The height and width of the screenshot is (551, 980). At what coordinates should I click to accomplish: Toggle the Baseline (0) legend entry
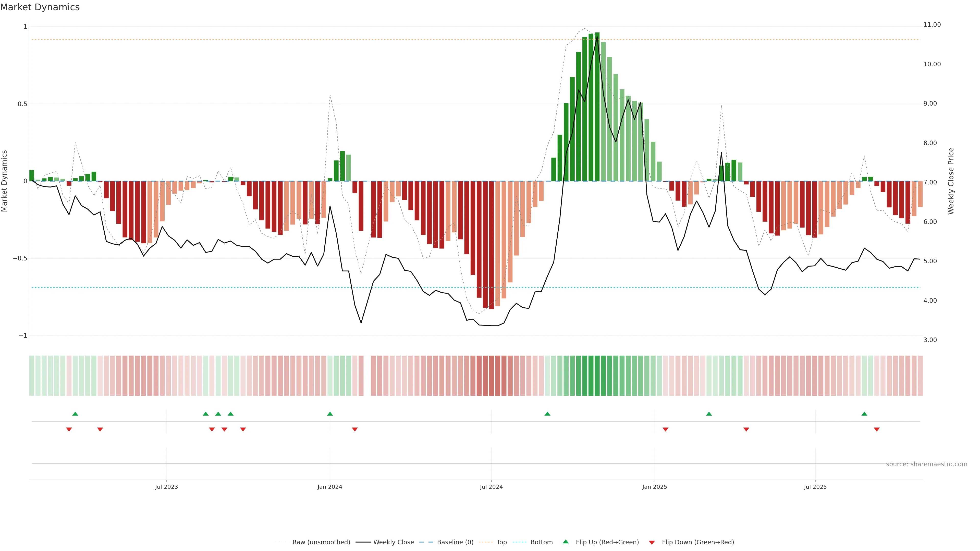(x=455, y=542)
